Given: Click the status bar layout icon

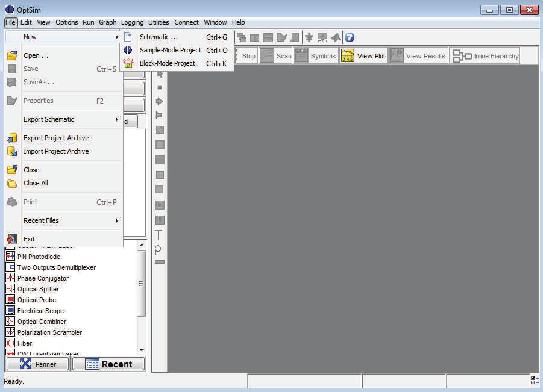Looking at the screenshot, I should tap(535, 380).
